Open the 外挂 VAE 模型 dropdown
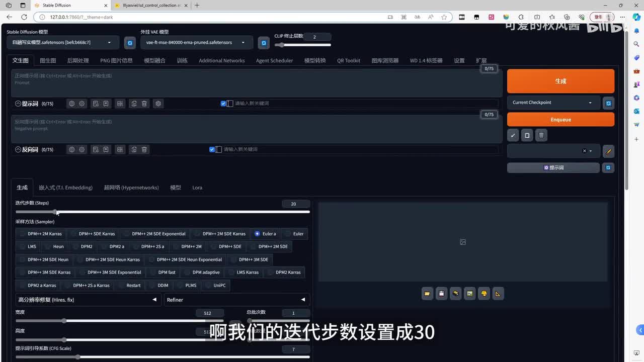Viewport: 644px width, 362px height. click(196, 43)
